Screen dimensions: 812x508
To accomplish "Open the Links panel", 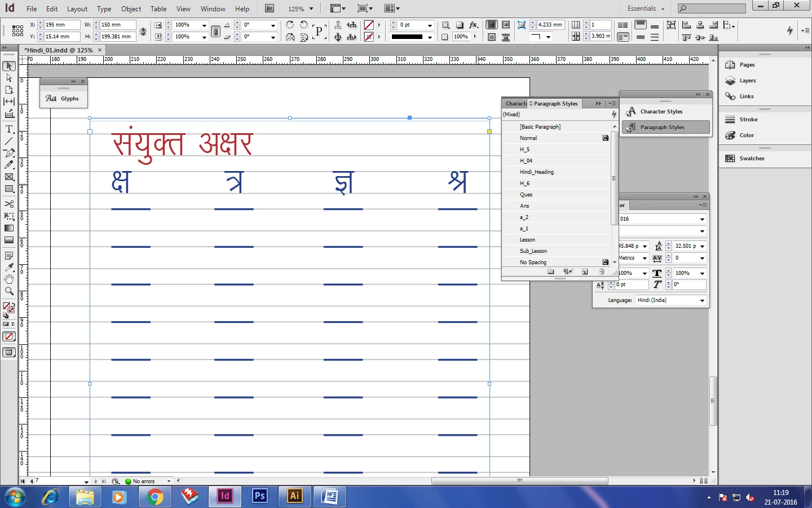I will pyautogui.click(x=746, y=97).
